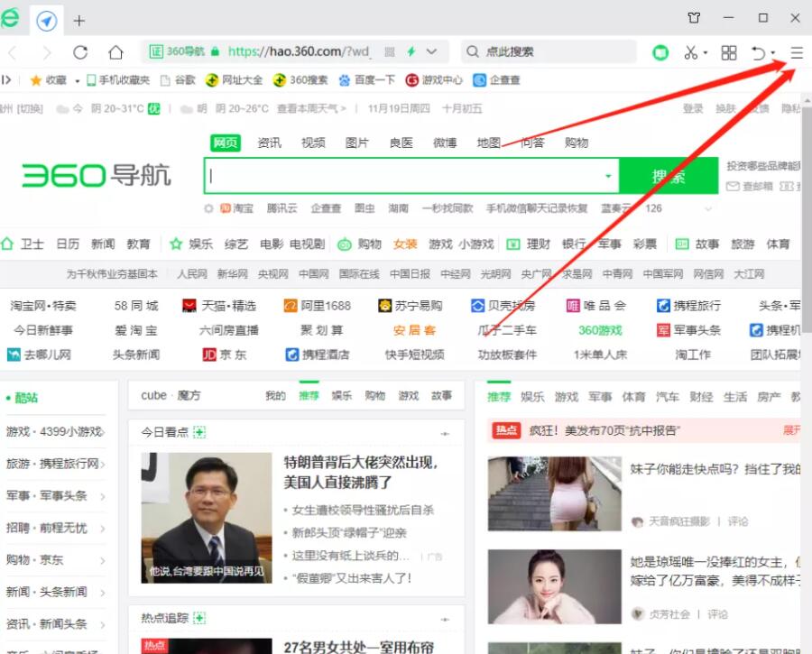
Task: Open the 收藏 favorites dropdown arrow
Action: (78, 80)
